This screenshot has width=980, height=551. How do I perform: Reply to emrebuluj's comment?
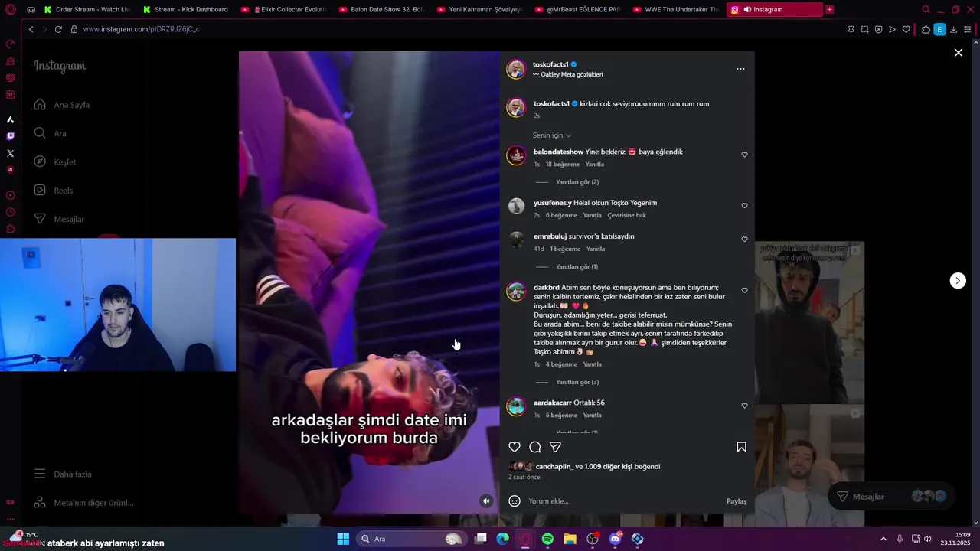(596, 249)
